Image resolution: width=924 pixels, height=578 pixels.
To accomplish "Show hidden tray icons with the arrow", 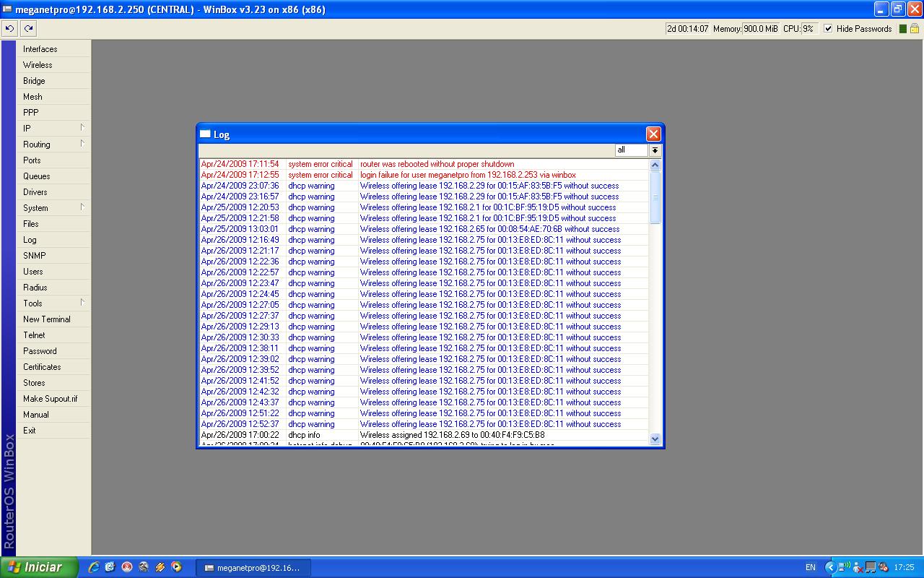I will (830, 567).
